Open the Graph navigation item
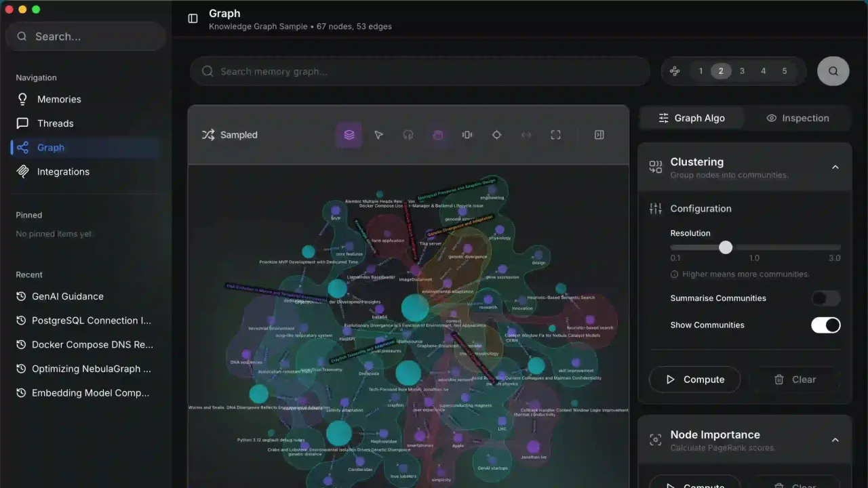 pos(85,148)
